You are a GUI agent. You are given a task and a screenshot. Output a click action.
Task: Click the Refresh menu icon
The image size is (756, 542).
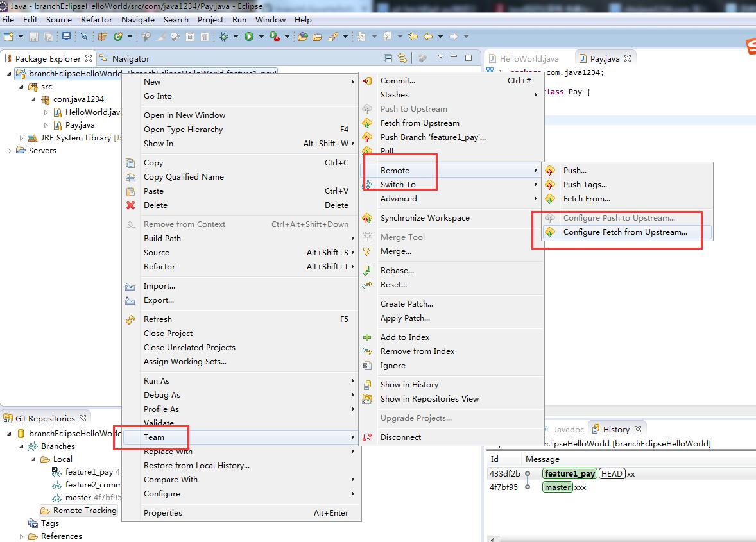coord(131,319)
